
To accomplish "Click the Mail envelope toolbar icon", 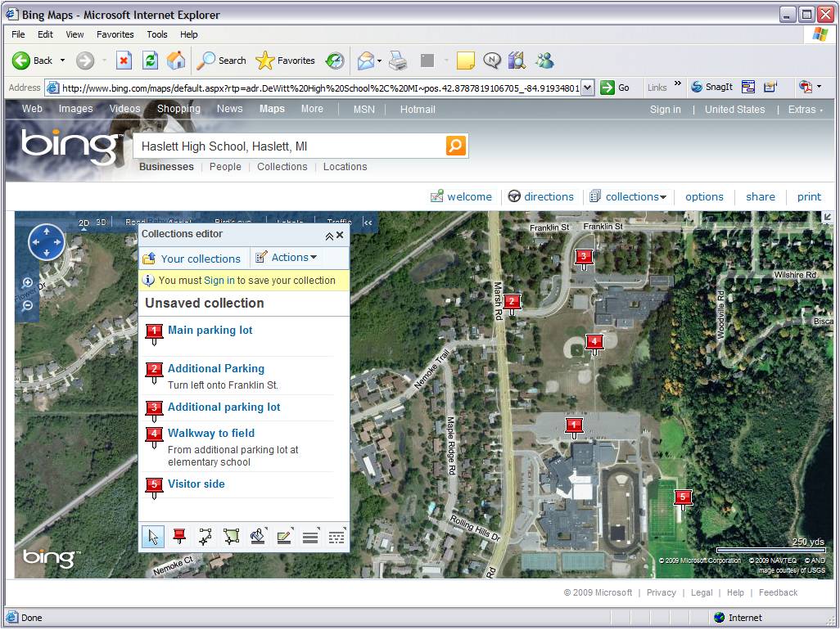I will [366, 61].
